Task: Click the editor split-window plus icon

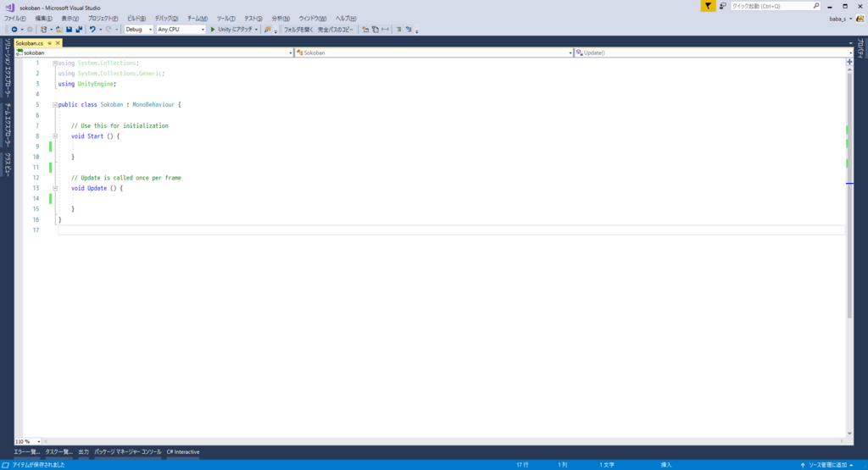Action: click(849, 62)
